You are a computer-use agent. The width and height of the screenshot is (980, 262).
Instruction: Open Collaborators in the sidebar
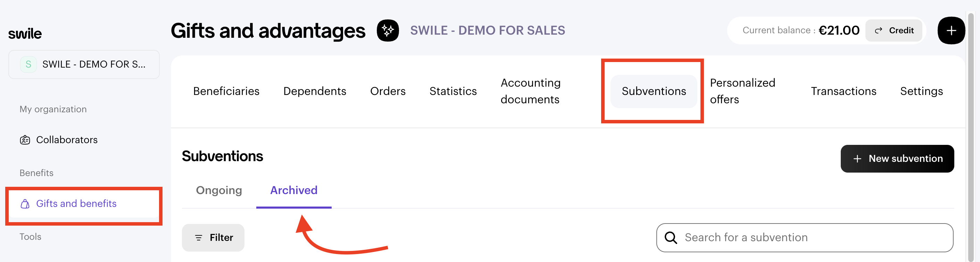pyautogui.click(x=67, y=140)
